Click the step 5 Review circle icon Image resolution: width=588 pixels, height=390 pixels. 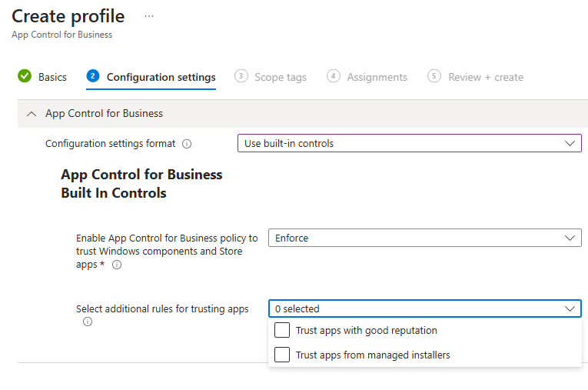click(x=435, y=76)
